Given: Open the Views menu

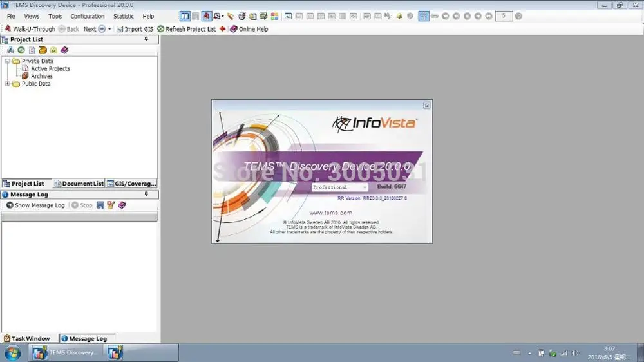Looking at the screenshot, I should click(32, 17).
